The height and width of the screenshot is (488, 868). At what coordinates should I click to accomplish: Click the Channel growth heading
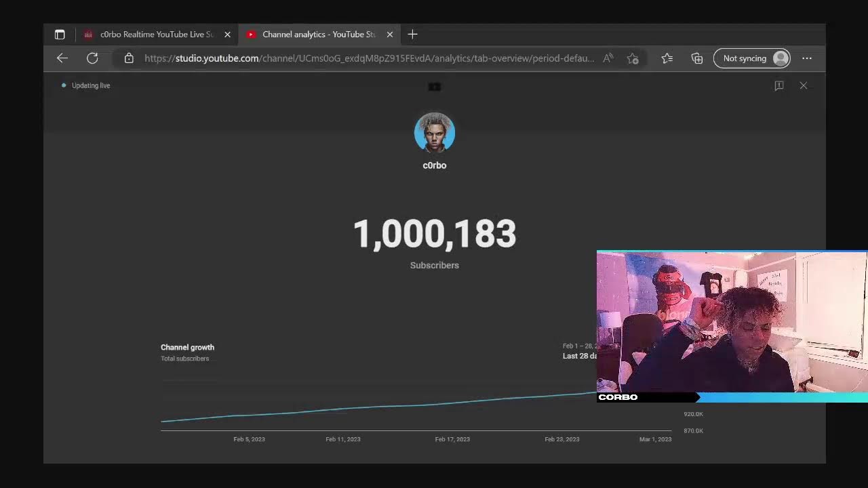[x=187, y=347]
